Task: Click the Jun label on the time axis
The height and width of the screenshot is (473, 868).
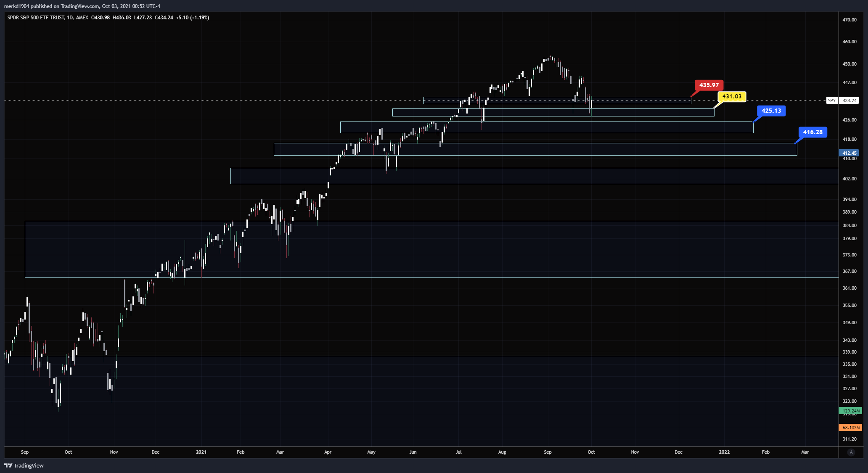Action: 413,452
